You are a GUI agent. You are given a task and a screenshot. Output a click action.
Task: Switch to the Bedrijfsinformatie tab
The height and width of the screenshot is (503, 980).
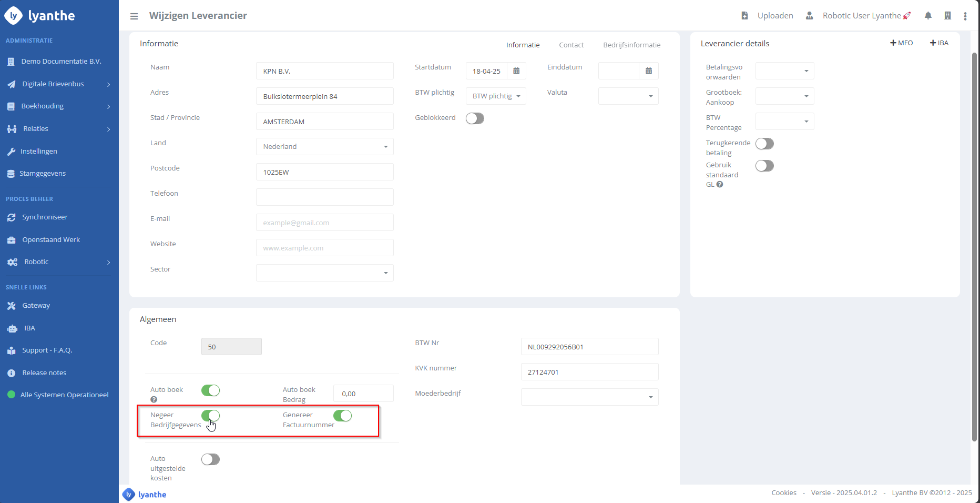point(631,45)
